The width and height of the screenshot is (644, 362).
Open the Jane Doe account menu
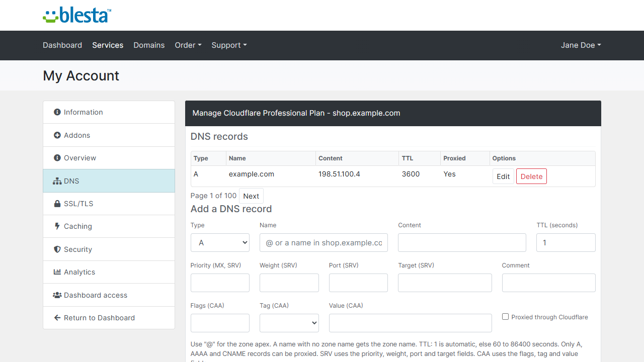(581, 45)
